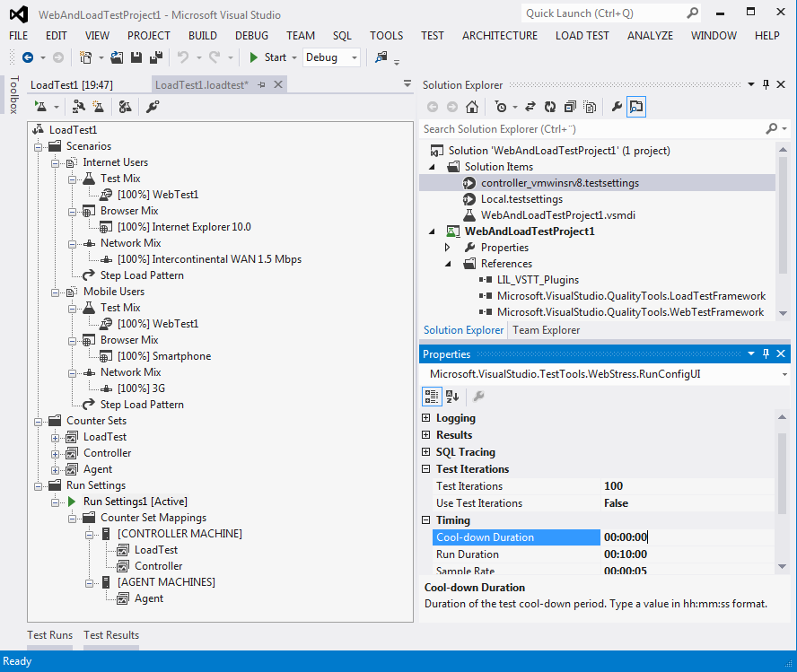The image size is (797, 672).
Task: Click the Navigate Backward arrow in main toolbar
Action: pos(28,57)
